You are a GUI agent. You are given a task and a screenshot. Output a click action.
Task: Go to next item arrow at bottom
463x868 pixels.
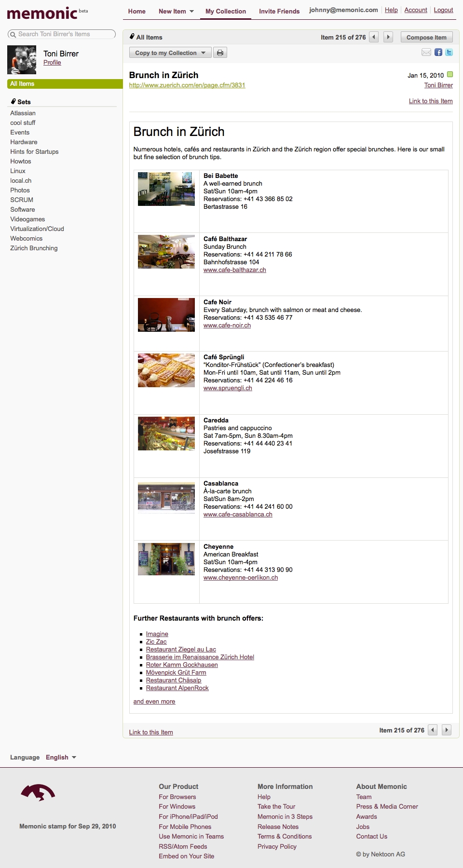tap(447, 730)
